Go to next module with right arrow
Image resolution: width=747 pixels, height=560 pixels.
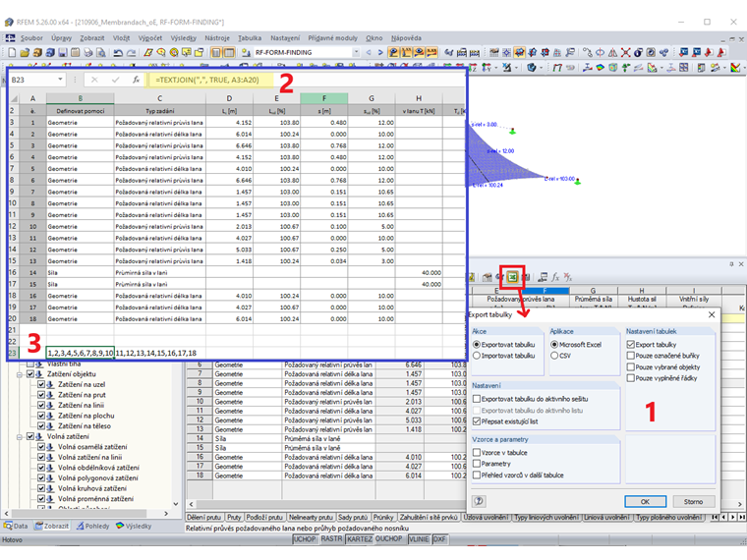click(x=380, y=52)
